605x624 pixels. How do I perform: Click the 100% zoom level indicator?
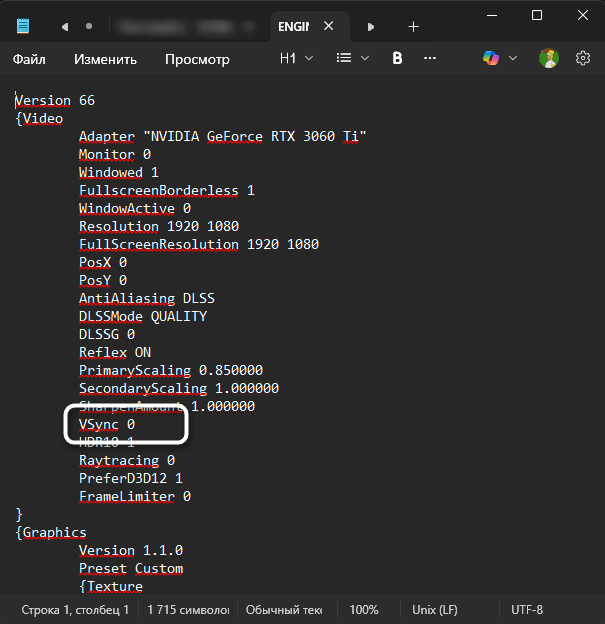pos(364,609)
